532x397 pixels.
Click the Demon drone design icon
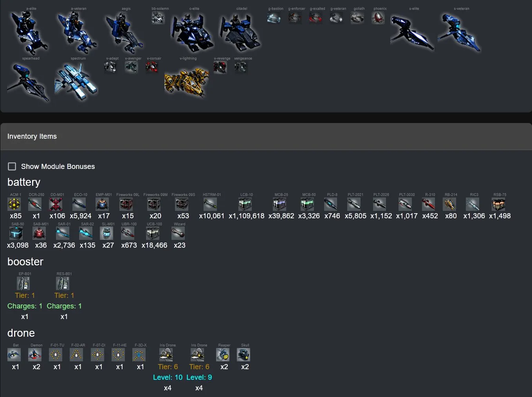point(35,355)
